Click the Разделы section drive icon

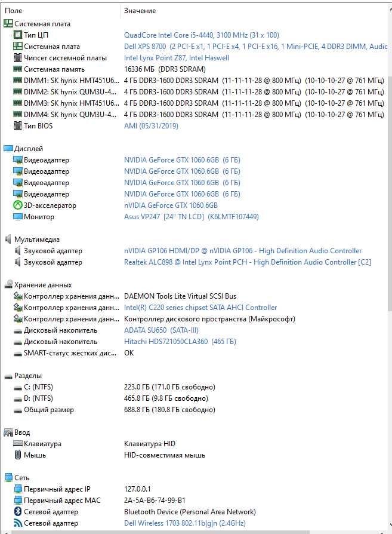[8, 377]
